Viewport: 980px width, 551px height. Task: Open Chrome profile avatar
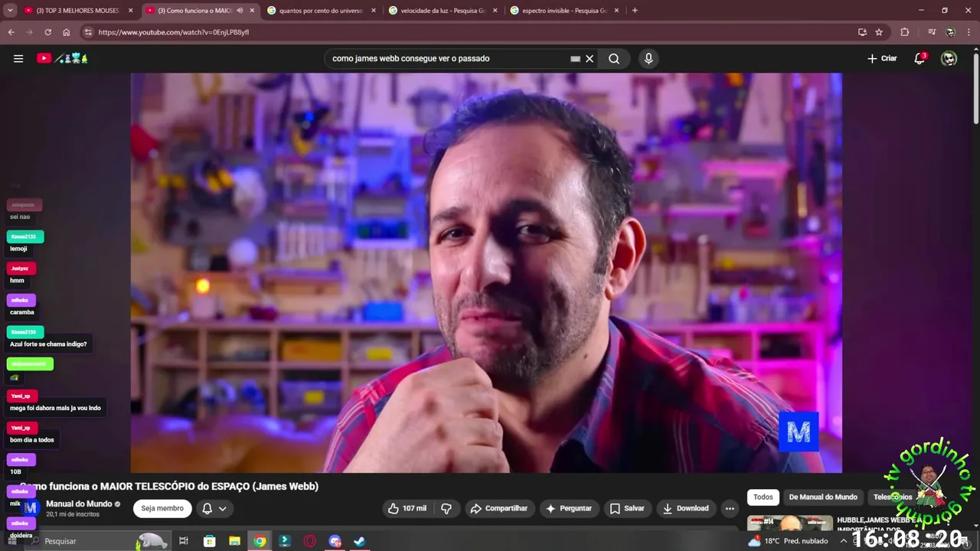coord(950,32)
